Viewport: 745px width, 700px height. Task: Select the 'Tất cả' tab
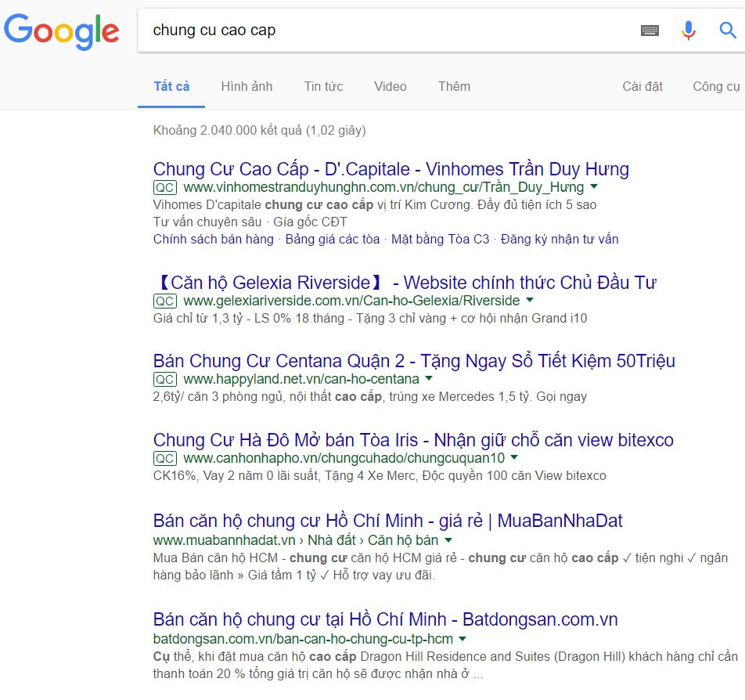171,87
